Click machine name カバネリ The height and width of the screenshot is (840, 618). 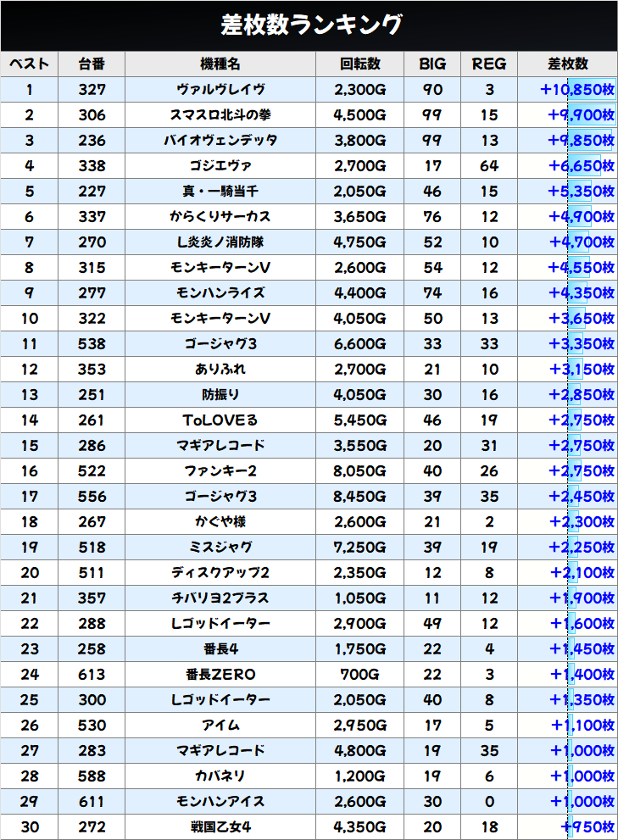coord(220,776)
